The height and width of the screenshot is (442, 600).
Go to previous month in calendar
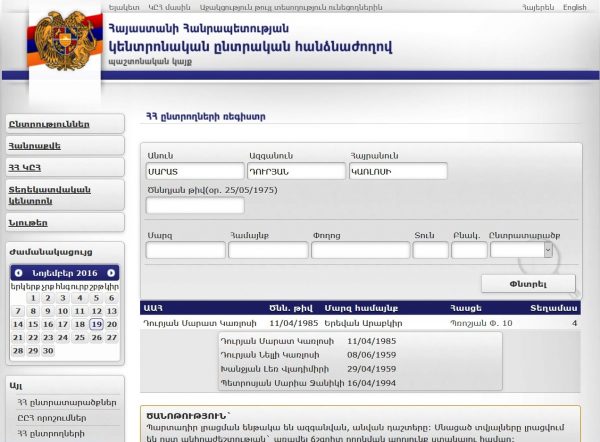pyautogui.click(x=17, y=272)
